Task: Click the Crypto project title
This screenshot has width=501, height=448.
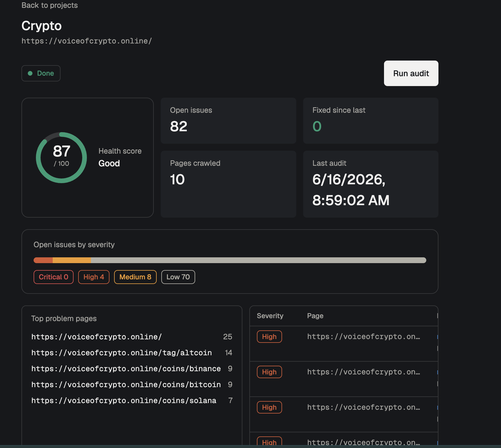Action: coord(41,26)
